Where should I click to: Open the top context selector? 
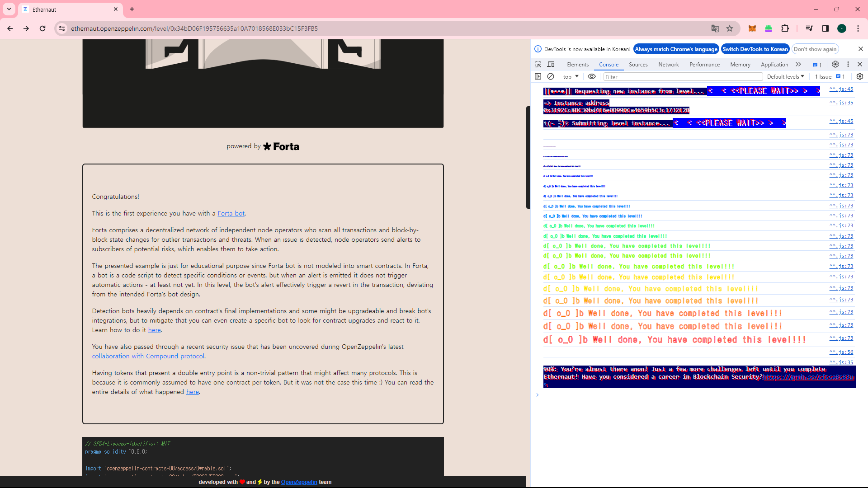(x=571, y=77)
